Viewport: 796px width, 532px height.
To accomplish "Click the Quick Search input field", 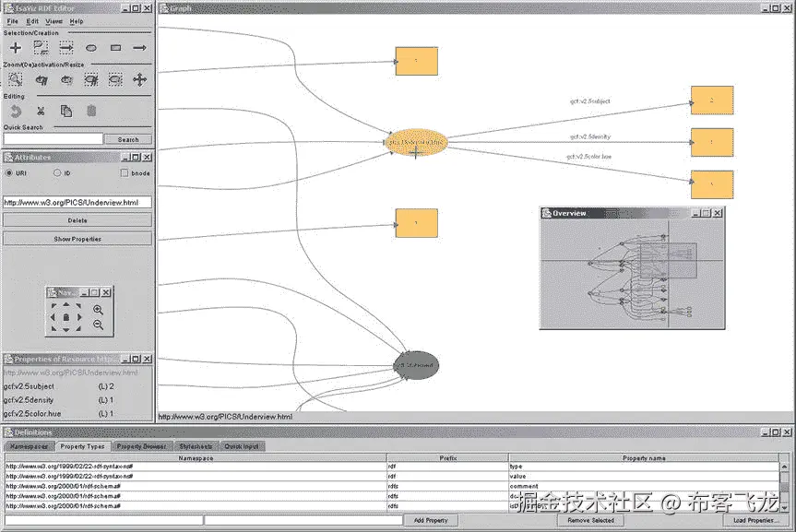I will [x=51, y=138].
